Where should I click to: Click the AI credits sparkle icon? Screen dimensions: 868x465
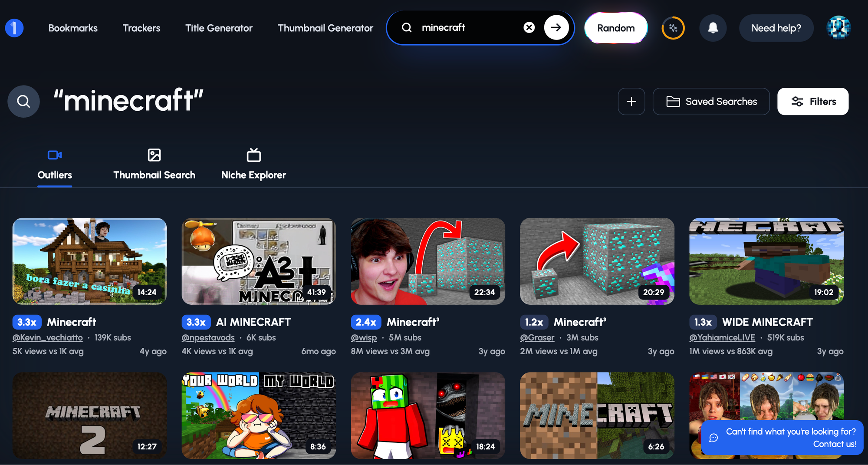[x=673, y=28]
